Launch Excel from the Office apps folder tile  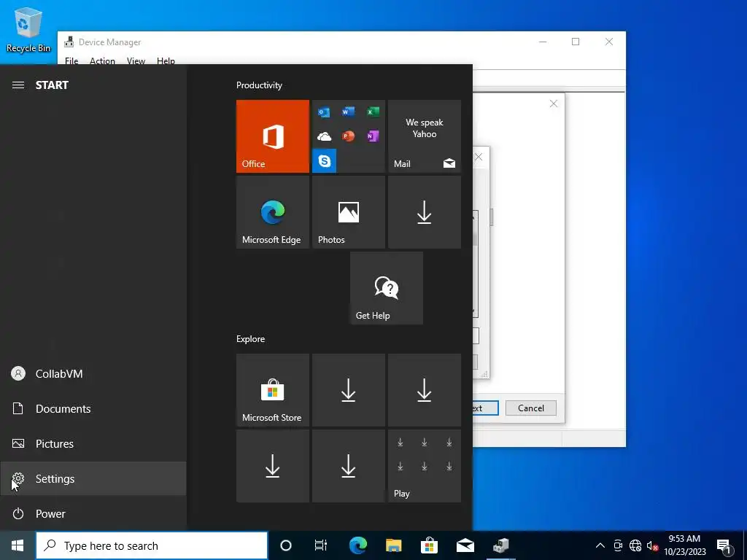pyautogui.click(x=373, y=112)
